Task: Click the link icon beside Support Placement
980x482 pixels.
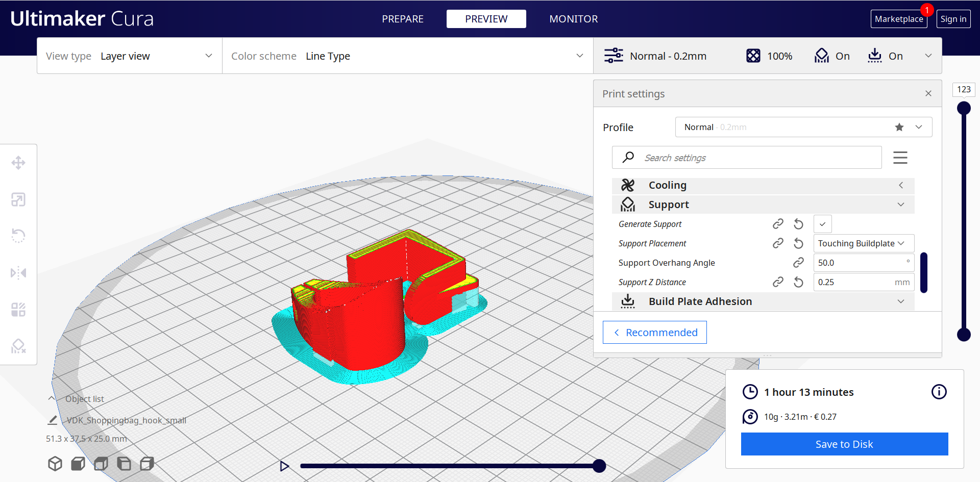Action: click(778, 243)
